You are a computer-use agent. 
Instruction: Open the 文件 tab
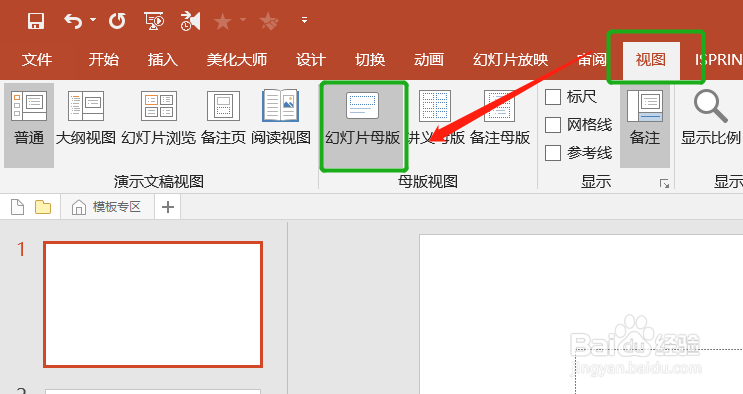click(37, 60)
